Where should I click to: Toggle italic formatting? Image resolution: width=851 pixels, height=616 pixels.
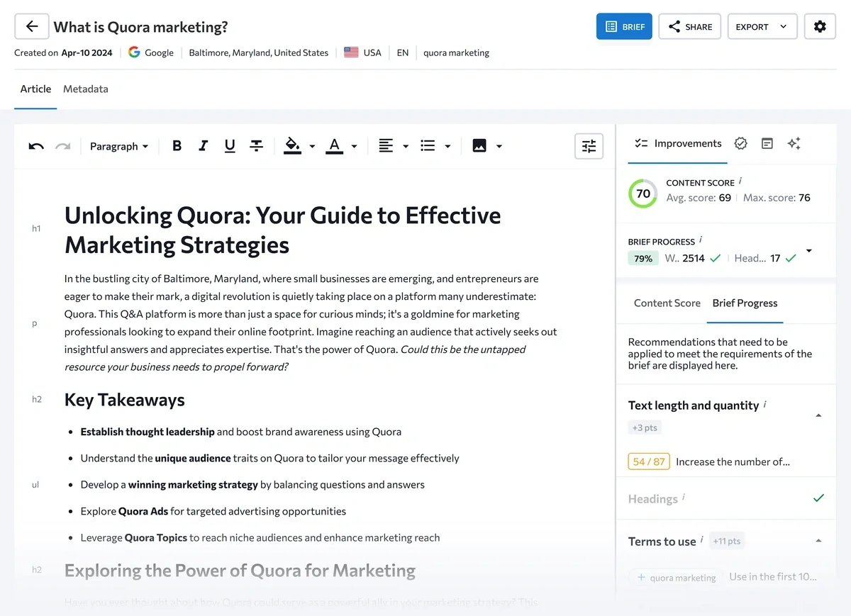204,146
